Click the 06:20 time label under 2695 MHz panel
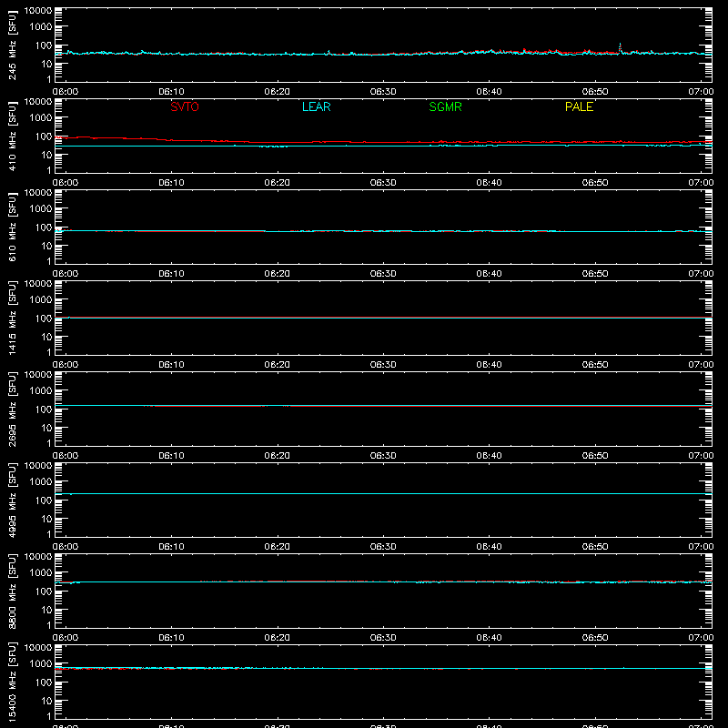728x728 pixels. [x=278, y=456]
